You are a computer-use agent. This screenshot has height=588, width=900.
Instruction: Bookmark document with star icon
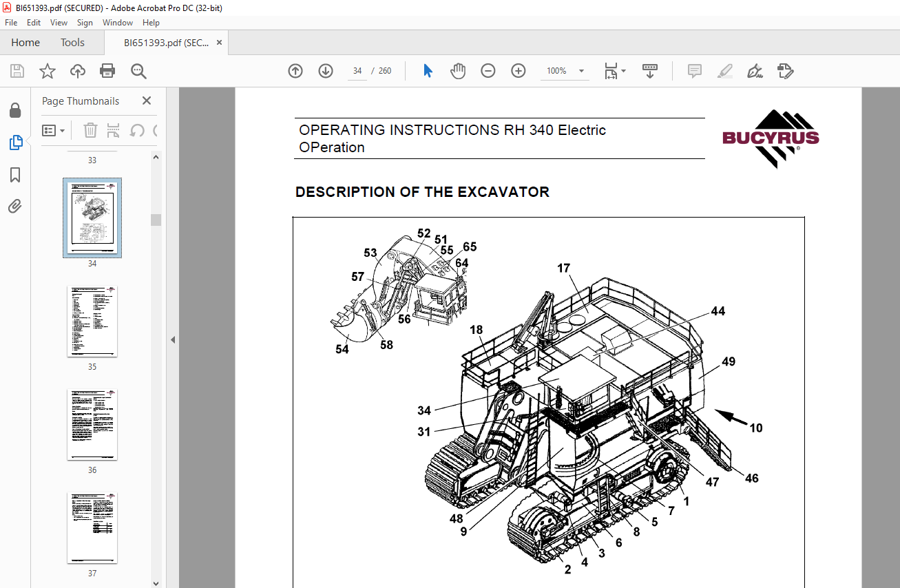[47, 71]
